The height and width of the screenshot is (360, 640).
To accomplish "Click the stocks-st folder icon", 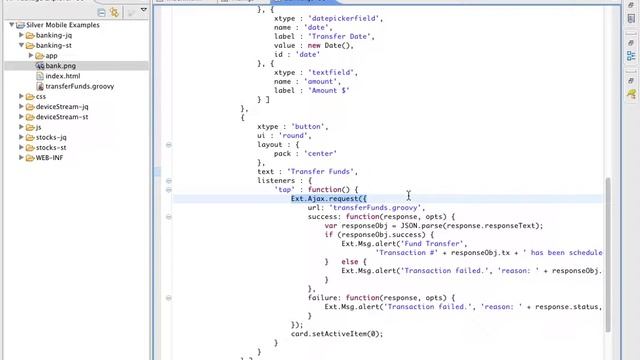I will [30, 147].
